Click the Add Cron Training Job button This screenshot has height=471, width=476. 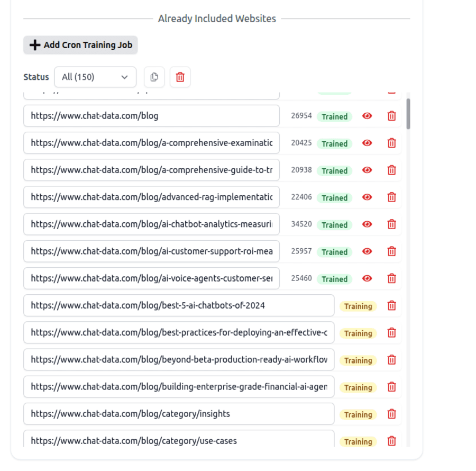coord(80,45)
